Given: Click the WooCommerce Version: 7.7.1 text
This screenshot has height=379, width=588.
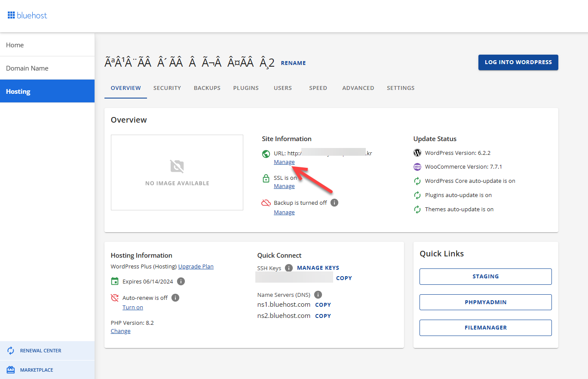Looking at the screenshot, I should (x=464, y=167).
